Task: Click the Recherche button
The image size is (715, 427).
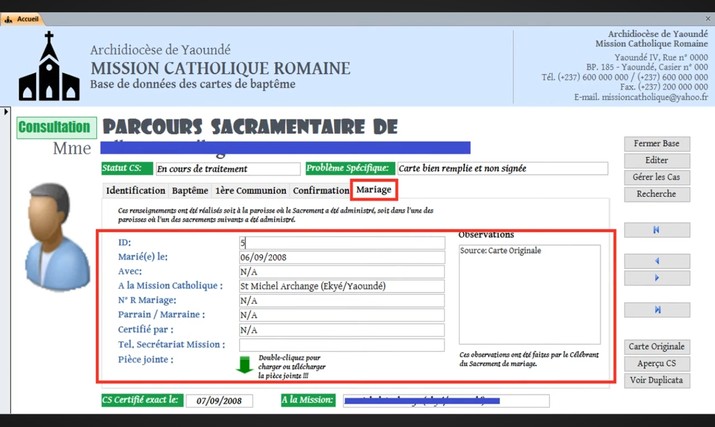Action: coord(656,193)
